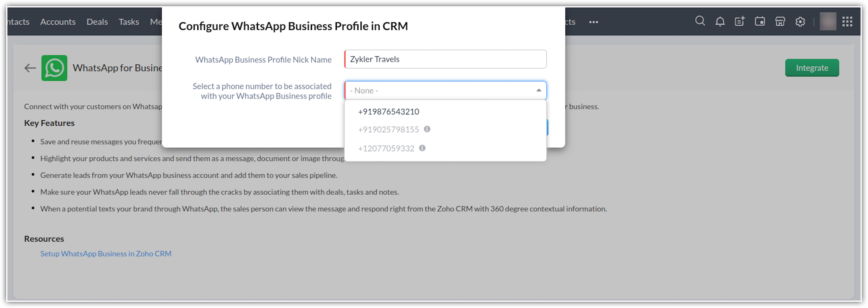The image size is (868, 308).
Task: Open the notifications bell
Action: (720, 22)
